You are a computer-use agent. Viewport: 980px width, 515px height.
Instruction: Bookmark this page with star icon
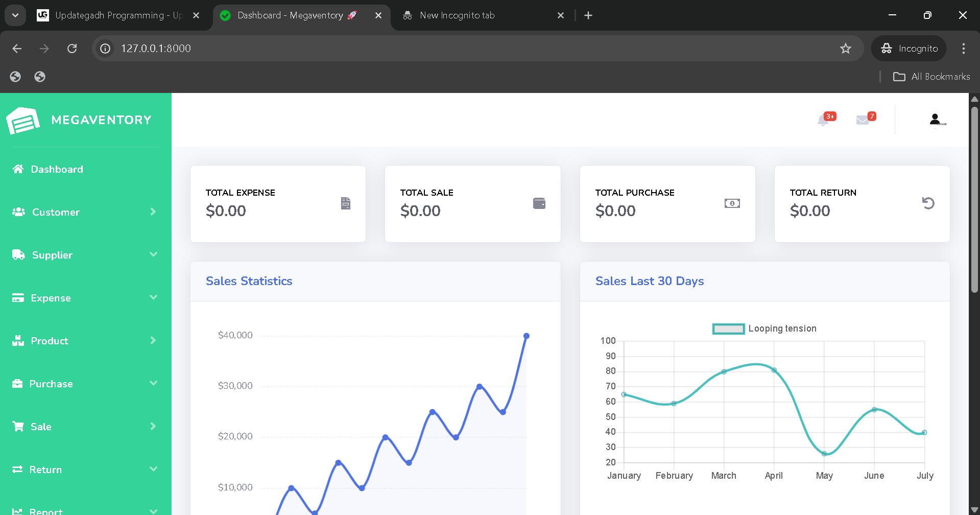pos(846,49)
